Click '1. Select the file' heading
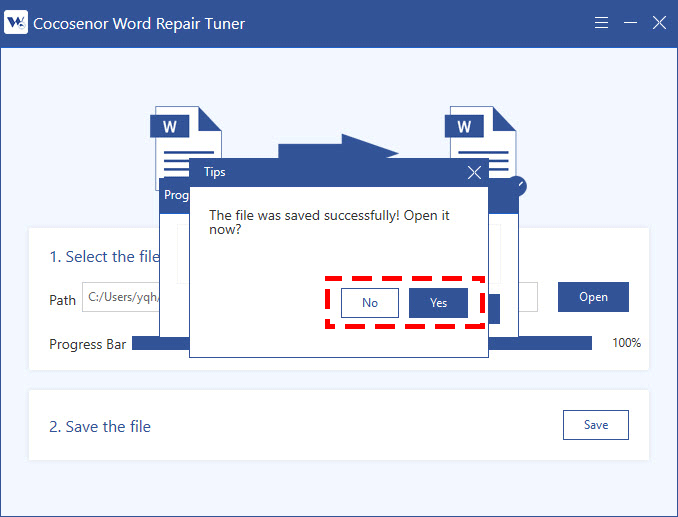 tap(105, 257)
